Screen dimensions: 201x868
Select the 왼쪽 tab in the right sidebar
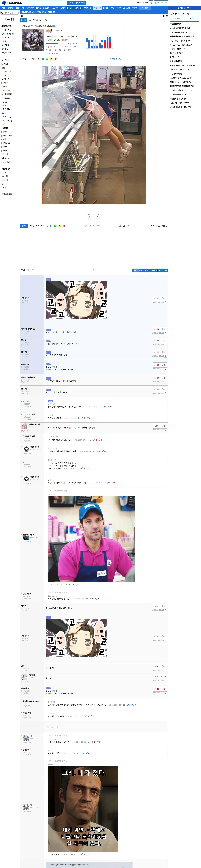192,19
